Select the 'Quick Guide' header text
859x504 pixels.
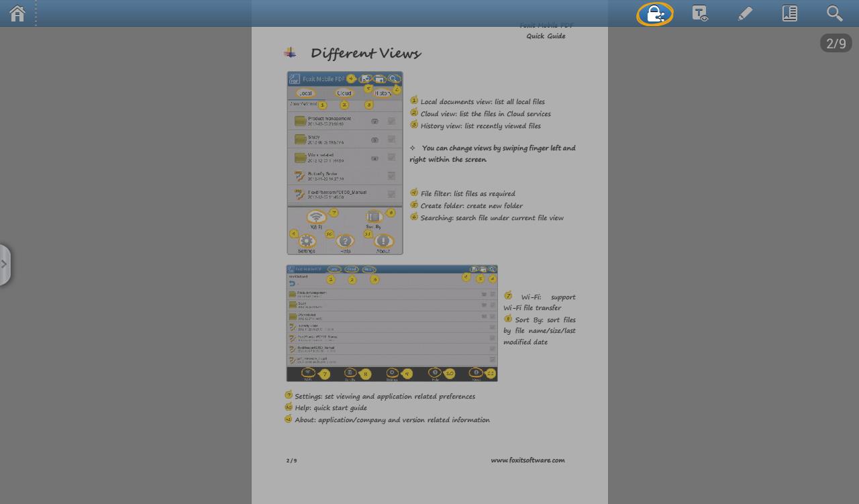point(546,36)
